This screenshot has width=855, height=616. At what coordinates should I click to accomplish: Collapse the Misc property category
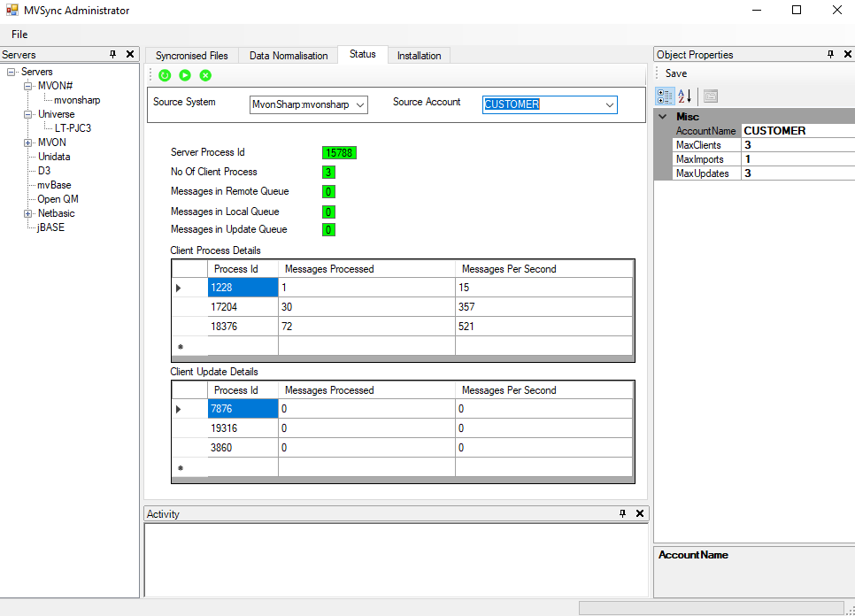663,117
